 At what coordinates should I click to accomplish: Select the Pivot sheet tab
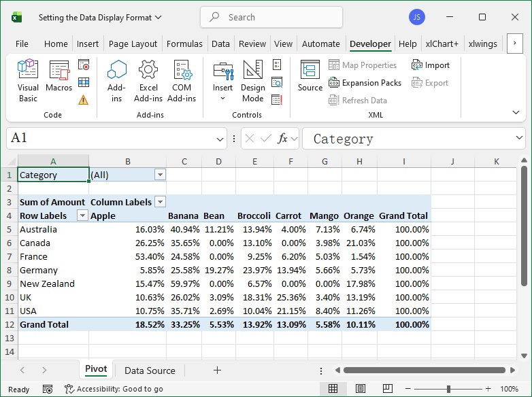coord(96,369)
